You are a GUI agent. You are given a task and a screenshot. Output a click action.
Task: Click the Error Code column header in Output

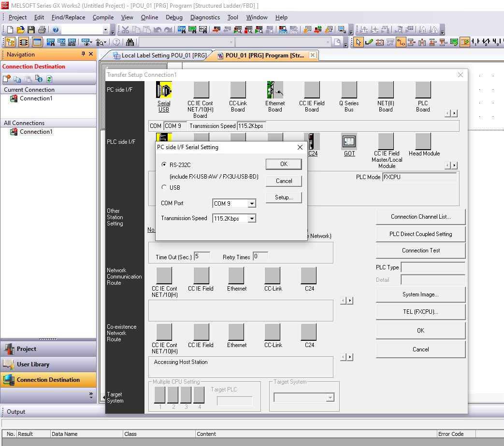coord(456,434)
